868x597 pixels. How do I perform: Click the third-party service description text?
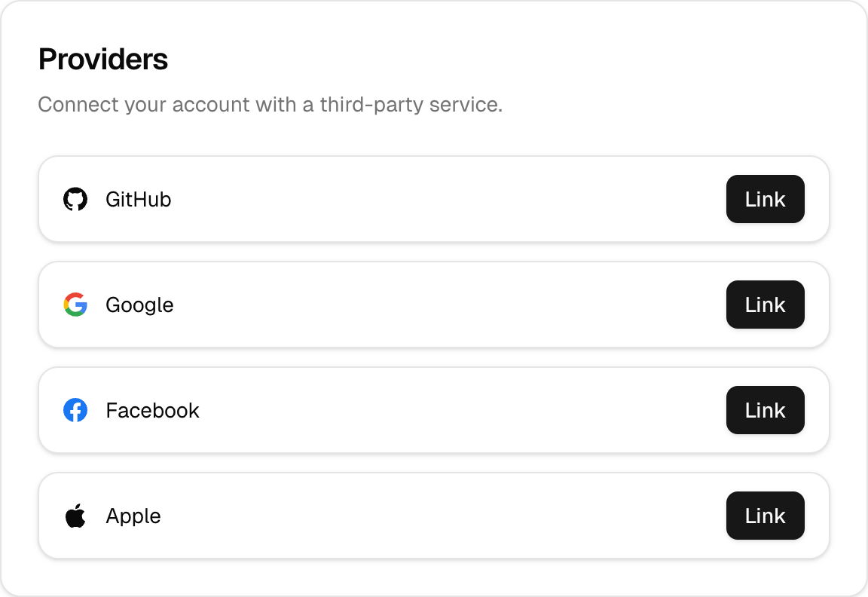tap(271, 105)
